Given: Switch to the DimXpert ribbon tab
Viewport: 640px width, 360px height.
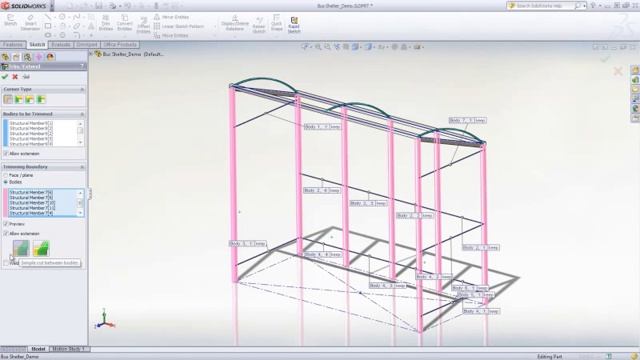Looking at the screenshot, I should coord(87,44).
